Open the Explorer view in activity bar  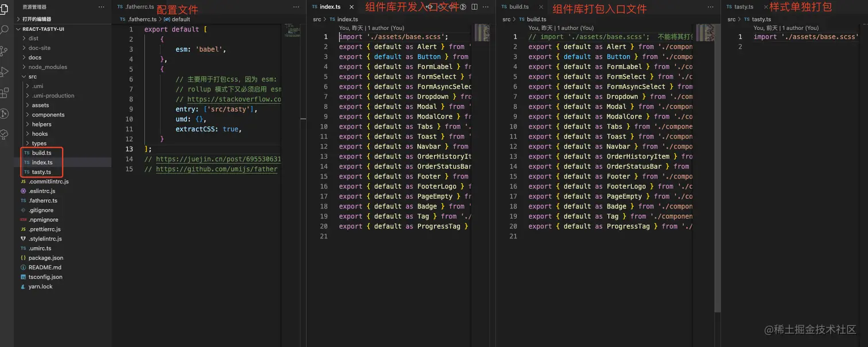(4, 9)
